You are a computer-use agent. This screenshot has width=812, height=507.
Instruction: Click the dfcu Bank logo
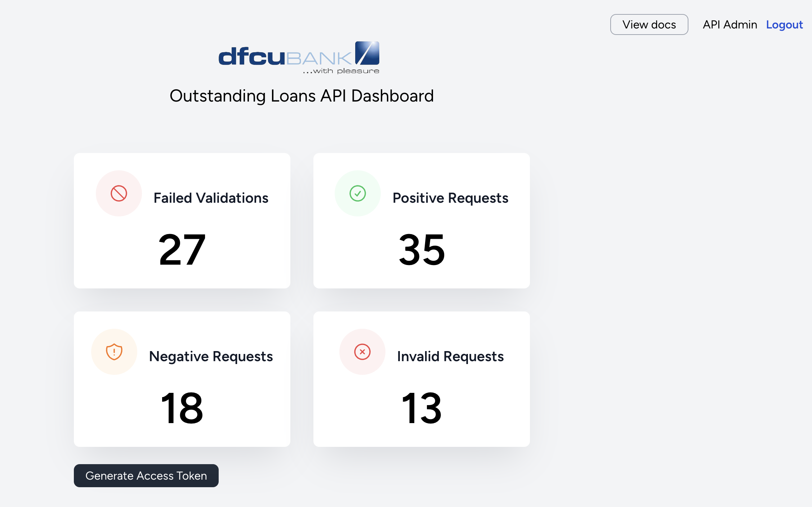tap(299, 58)
